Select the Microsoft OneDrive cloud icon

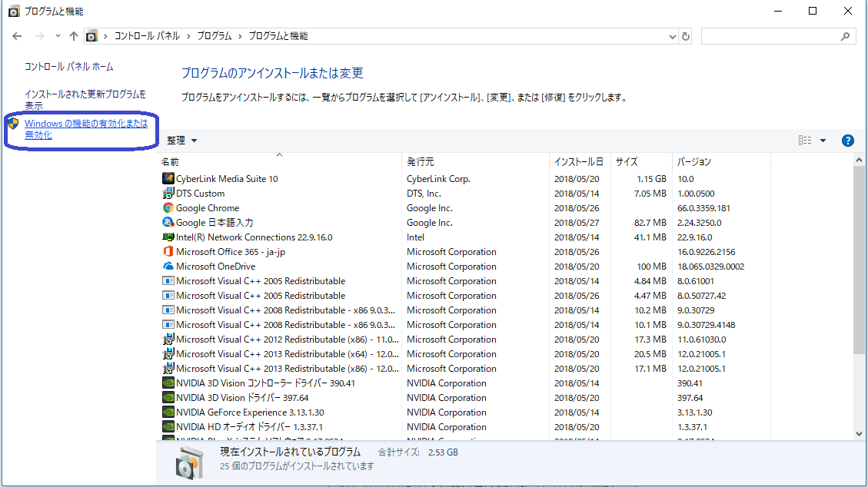click(x=168, y=266)
